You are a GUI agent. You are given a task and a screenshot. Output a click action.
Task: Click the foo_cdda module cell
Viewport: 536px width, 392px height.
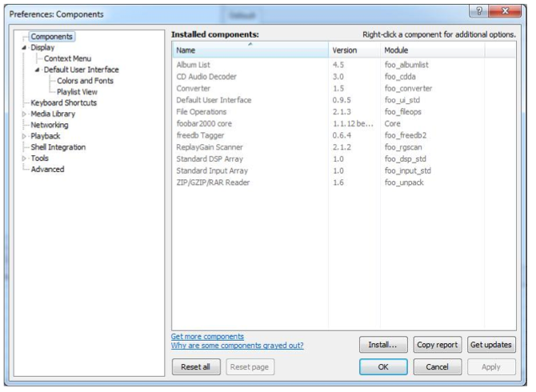pos(400,77)
